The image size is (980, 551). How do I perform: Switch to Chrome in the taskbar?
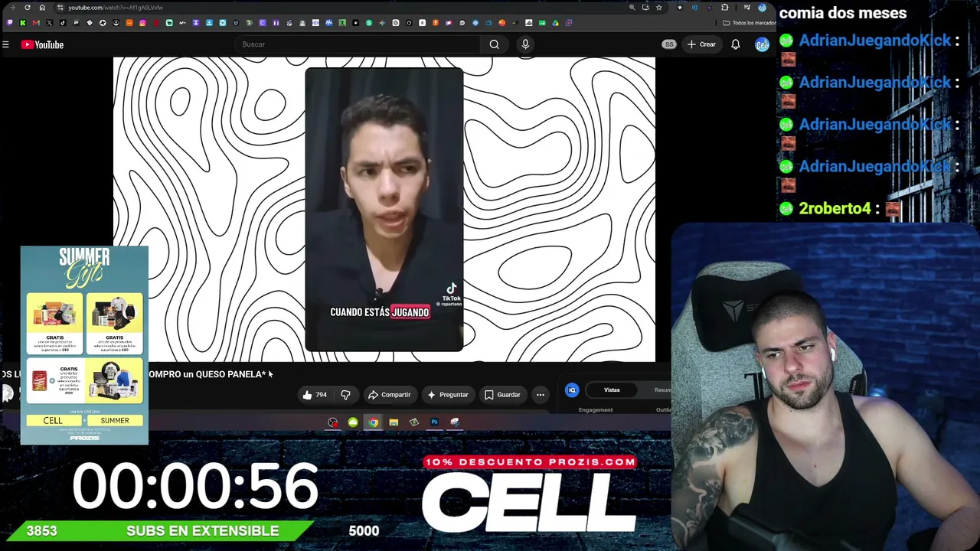373,422
